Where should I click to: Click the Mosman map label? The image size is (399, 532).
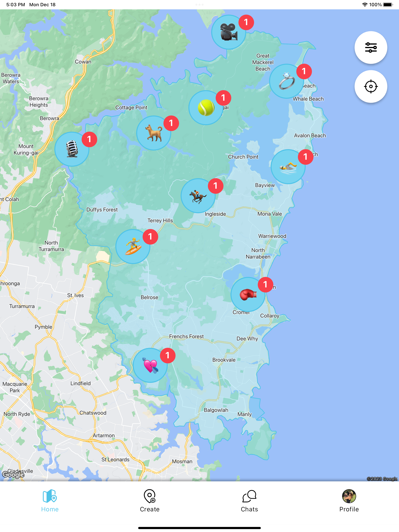pyautogui.click(x=182, y=462)
